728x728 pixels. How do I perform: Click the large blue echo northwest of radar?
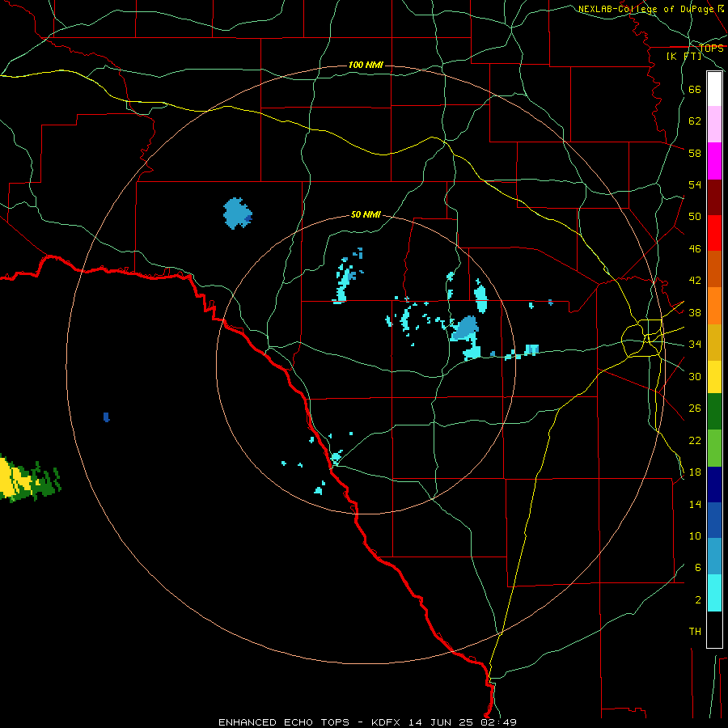click(238, 213)
